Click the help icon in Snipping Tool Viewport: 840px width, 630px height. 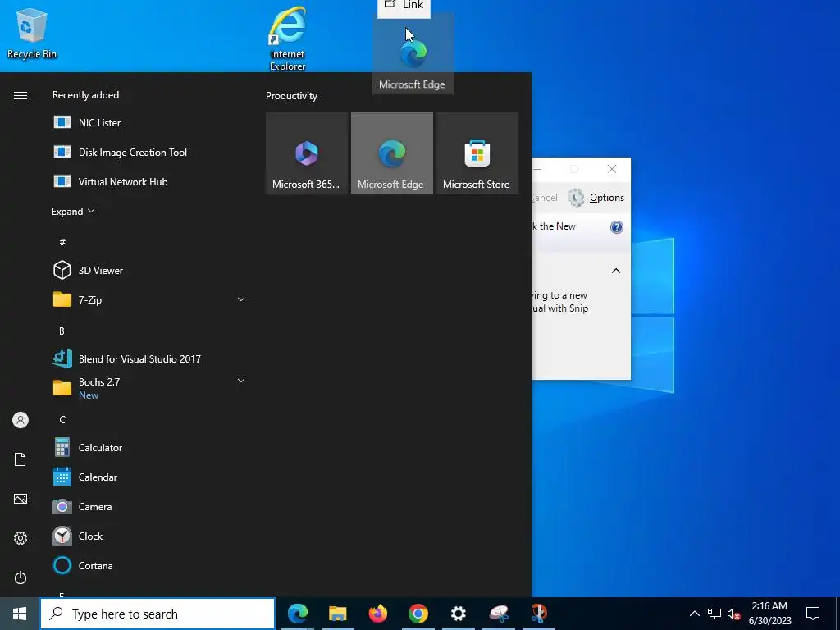617,227
